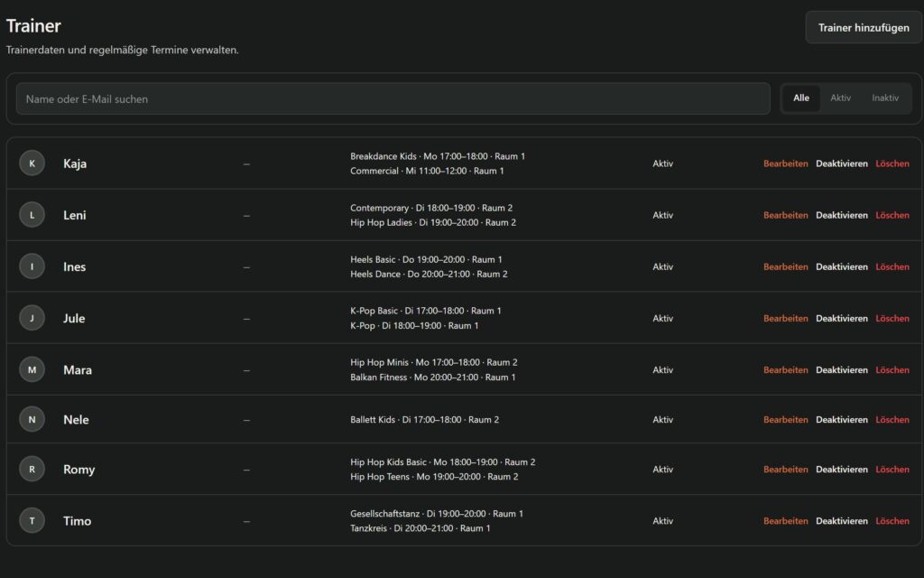Edit trainer Nele
This screenshot has width=924, height=578.
click(x=786, y=419)
